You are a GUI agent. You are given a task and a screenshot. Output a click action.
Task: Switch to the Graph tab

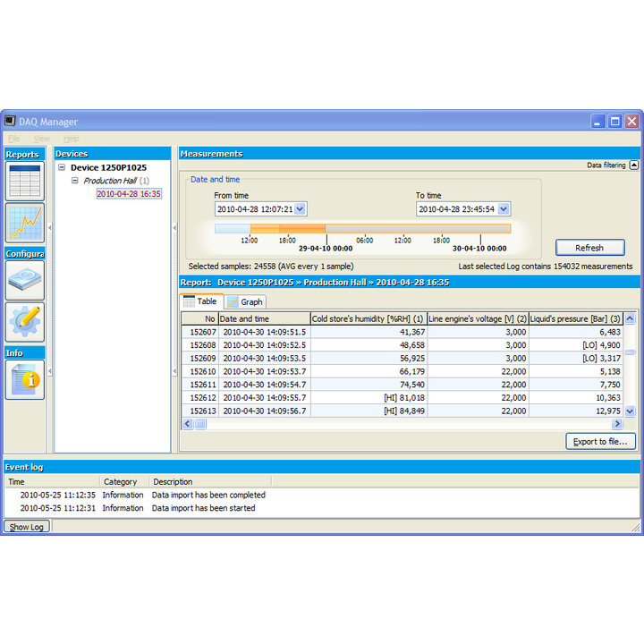tap(245, 302)
